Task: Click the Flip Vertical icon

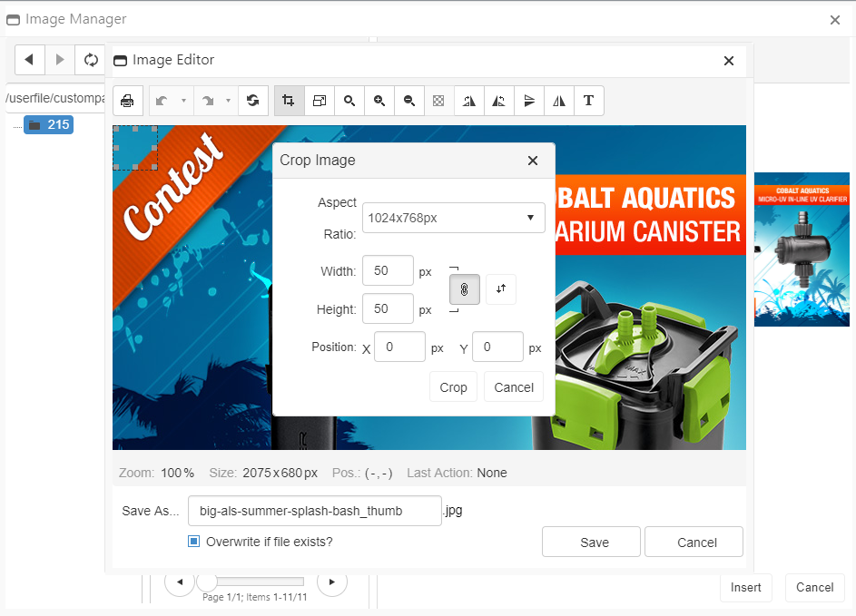Action: [x=529, y=101]
